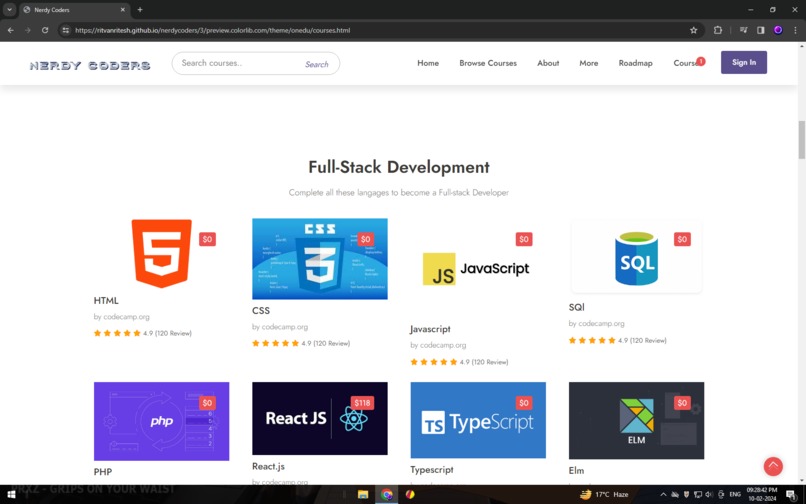806x504 pixels.
Task: Click the HTML course title
Action: [106, 301]
